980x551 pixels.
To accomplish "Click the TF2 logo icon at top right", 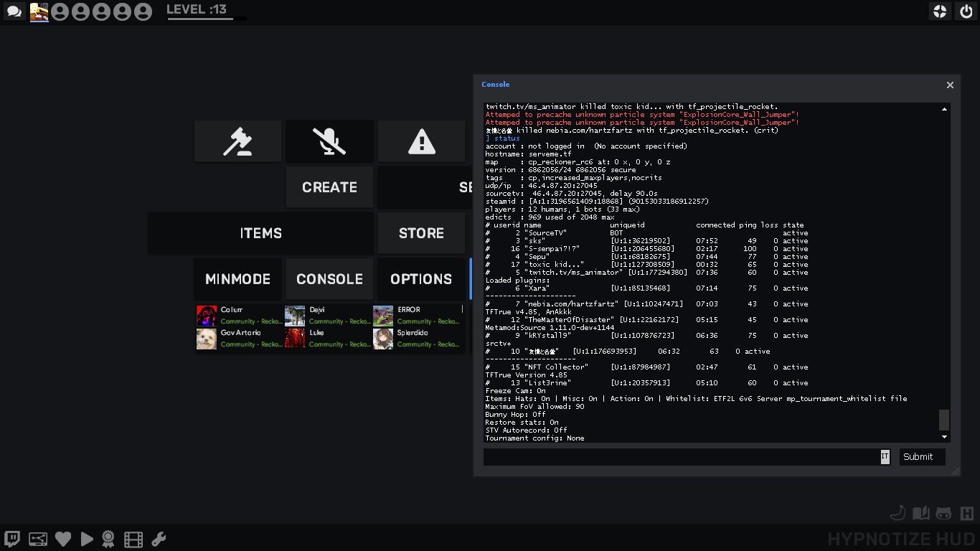I will pos(940,11).
